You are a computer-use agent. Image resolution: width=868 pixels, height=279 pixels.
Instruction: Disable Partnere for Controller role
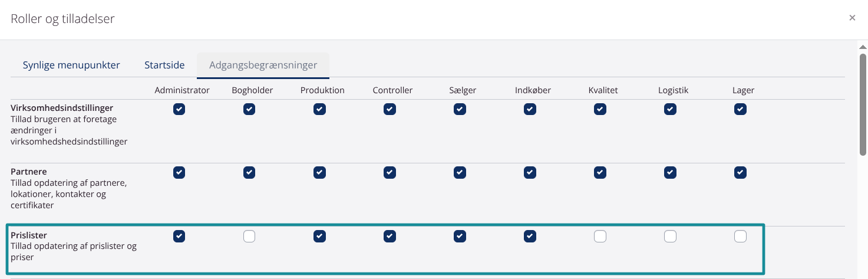point(390,173)
